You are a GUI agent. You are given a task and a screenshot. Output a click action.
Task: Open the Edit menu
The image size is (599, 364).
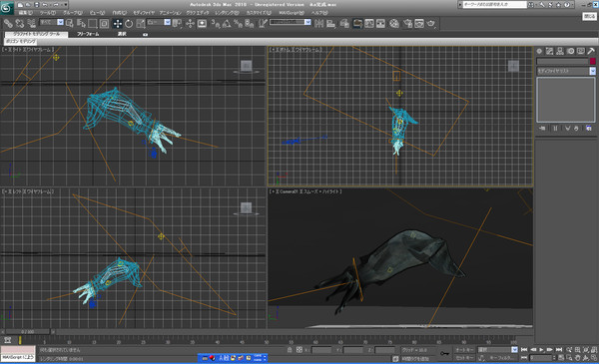tap(26, 13)
